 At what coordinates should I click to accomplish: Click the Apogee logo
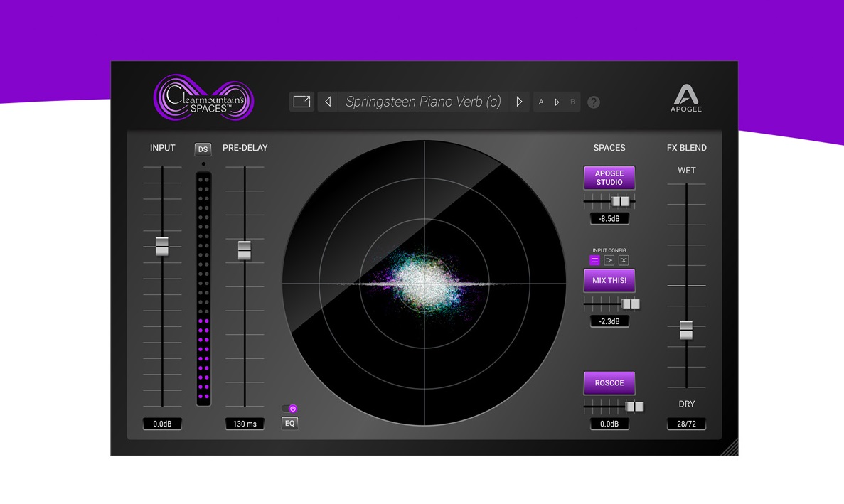685,98
